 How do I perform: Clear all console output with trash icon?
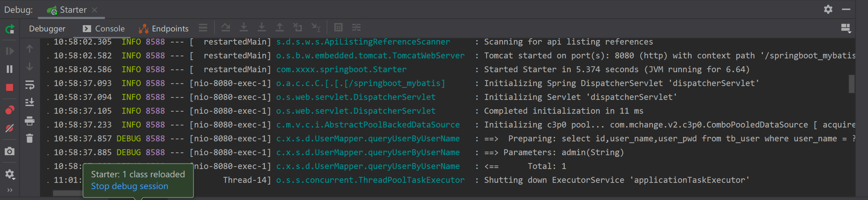[30, 138]
